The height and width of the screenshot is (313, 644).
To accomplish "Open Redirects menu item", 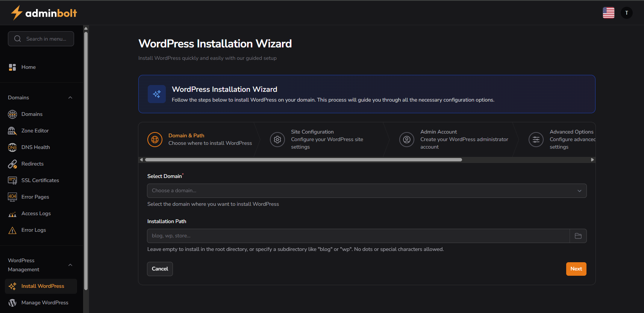I will (x=41, y=164).
